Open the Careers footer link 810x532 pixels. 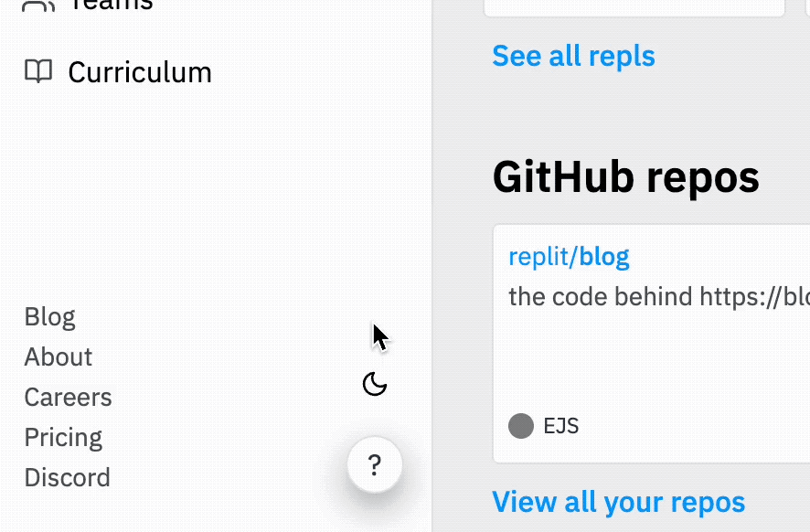(x=68, y=398)
